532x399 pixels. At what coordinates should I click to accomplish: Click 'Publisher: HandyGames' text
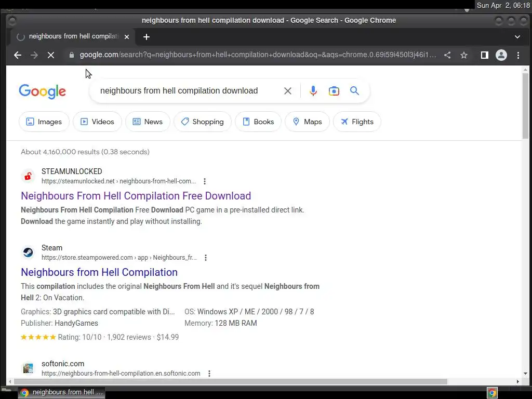(x=59, y=323)
